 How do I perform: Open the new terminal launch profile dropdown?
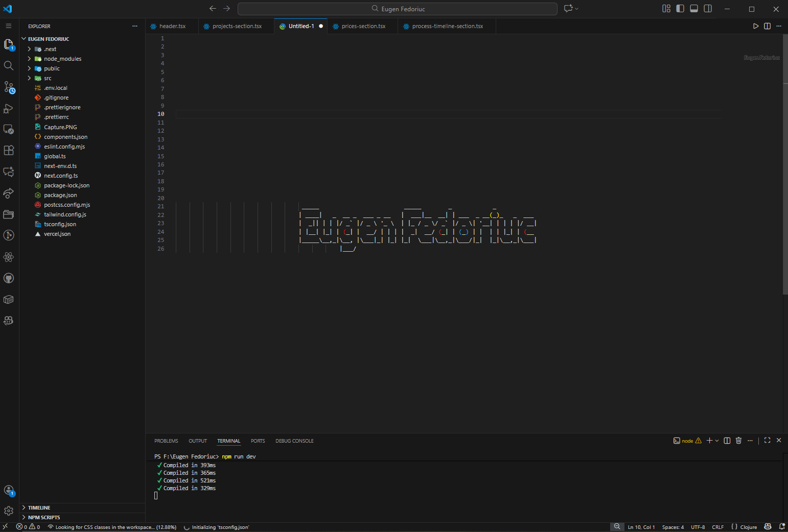717,441
